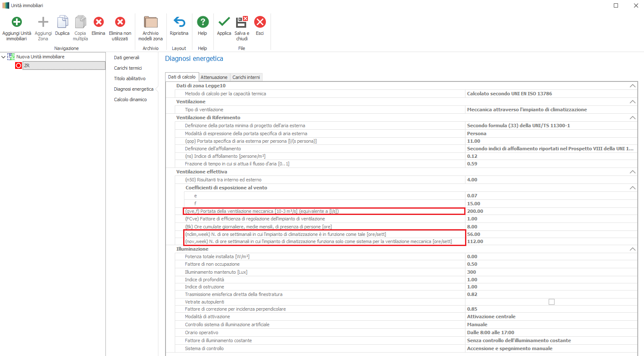Collapse the Ventilazione di Riferimento section
This screenshot has width=644, height=356.
coord(632,118)
